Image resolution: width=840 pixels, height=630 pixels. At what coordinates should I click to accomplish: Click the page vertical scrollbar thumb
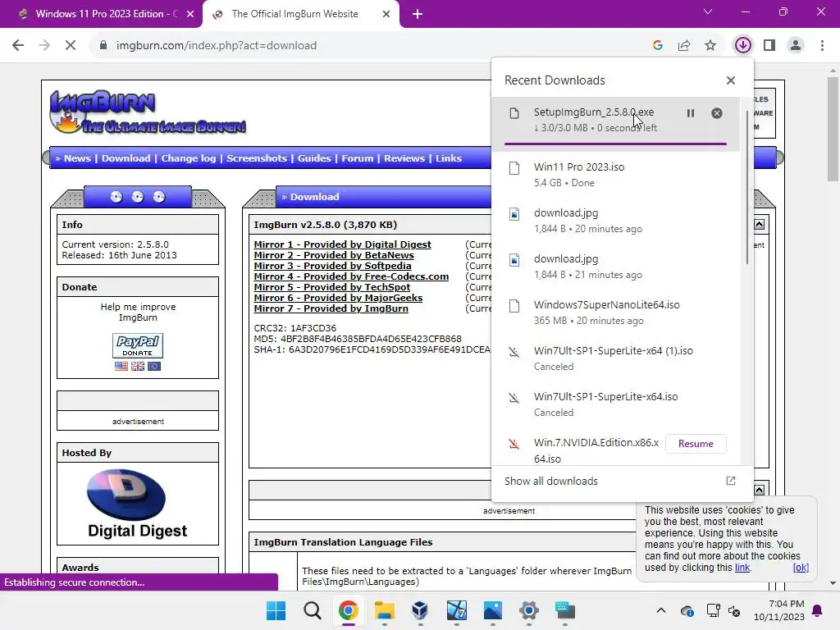click(x=833, y=129)
